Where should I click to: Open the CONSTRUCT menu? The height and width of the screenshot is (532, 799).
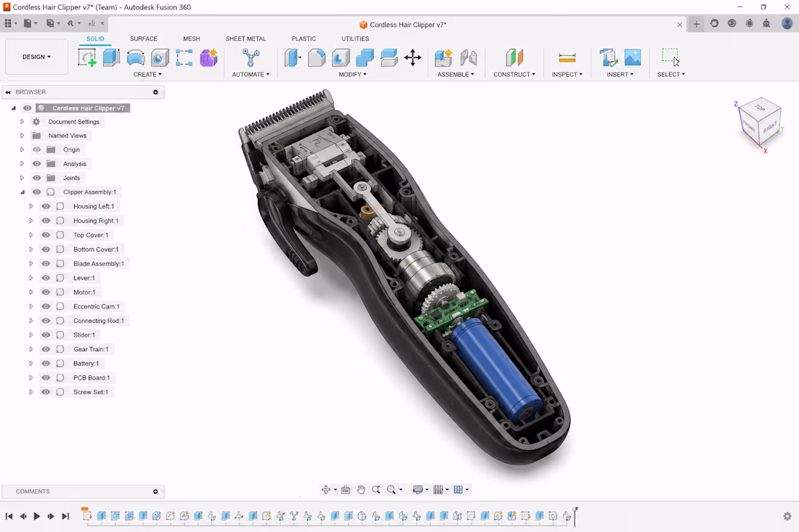tap(514, 74)
